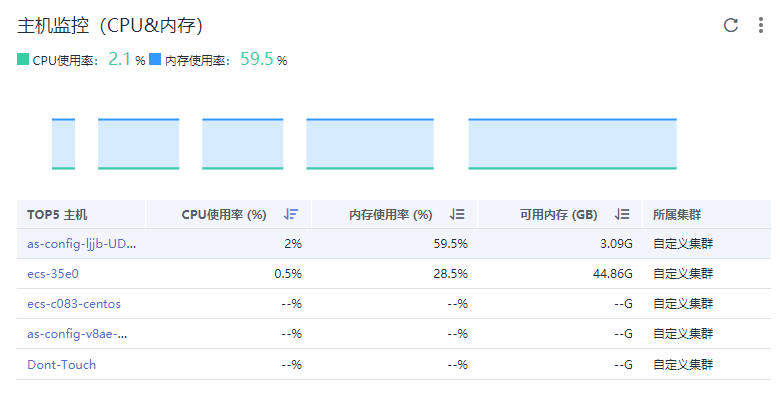This screenshot has height=399, width=780.
Task: Open host ecs-c083-centos link
Action: click(x=74, y=304)
